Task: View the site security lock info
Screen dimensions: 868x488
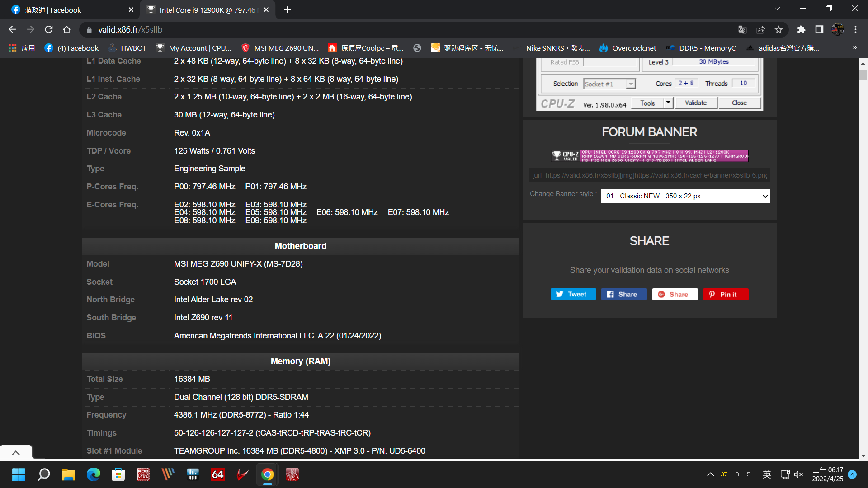Action: pyautogui.click(x=89, y=29)
